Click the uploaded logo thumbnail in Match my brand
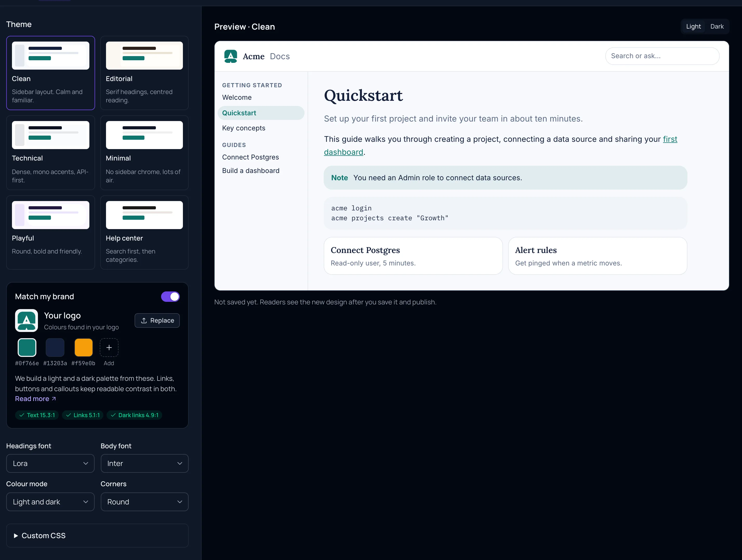The image size is (742, 560). (x=27, y=320)
